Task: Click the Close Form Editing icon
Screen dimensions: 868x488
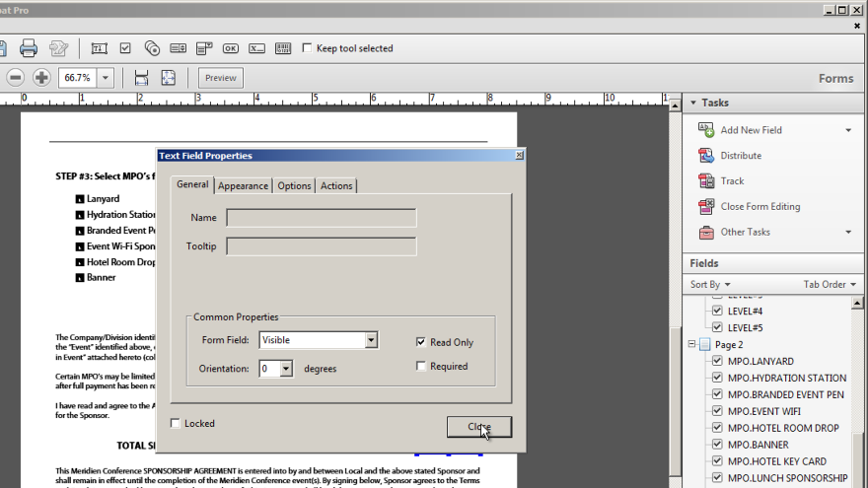Action: [x=706, y=206]
